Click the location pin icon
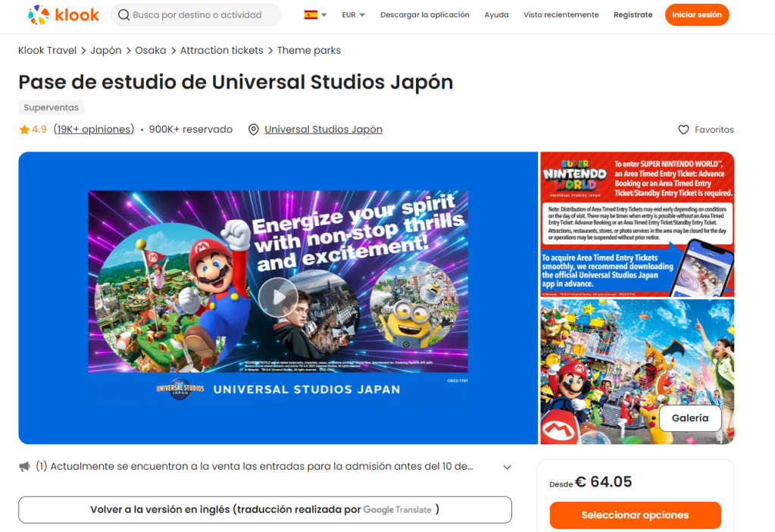The width and height of the screenshot is (775, 532). coord(253,130)
